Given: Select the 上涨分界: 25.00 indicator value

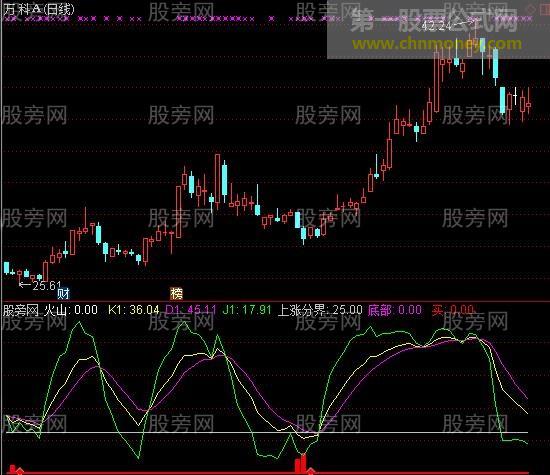Looking at the screenshot, I should (320, 310).
